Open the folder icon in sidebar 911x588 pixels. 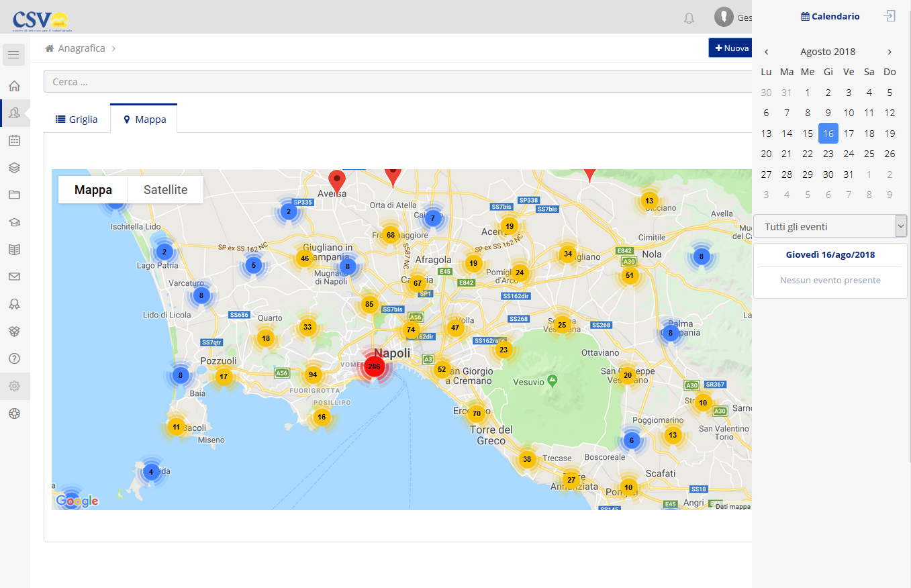pyautogui.click(x=14, y=195)
